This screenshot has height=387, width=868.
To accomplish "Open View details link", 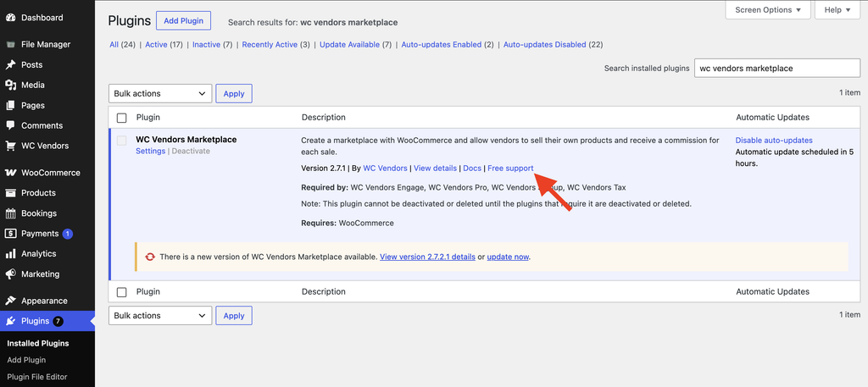I will pos(435,168).
